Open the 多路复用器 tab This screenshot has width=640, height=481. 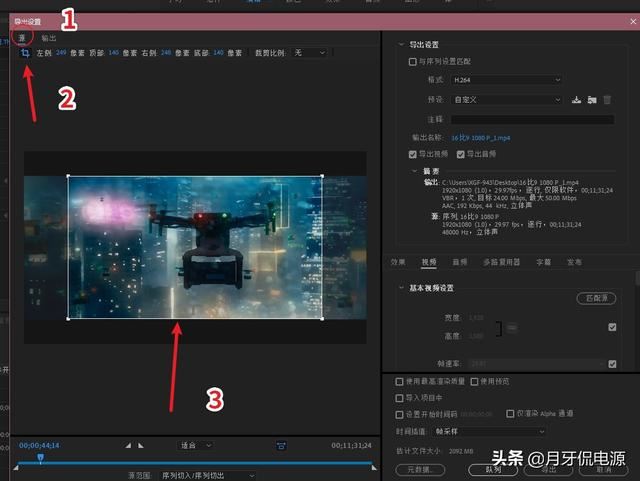(x=502, y=262)
